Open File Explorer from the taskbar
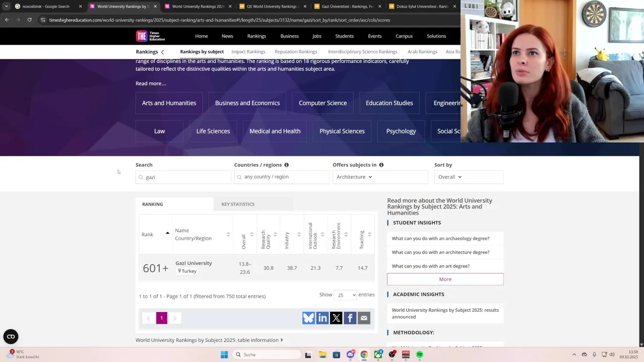The image size is (644, 362). tap(323, 354)
